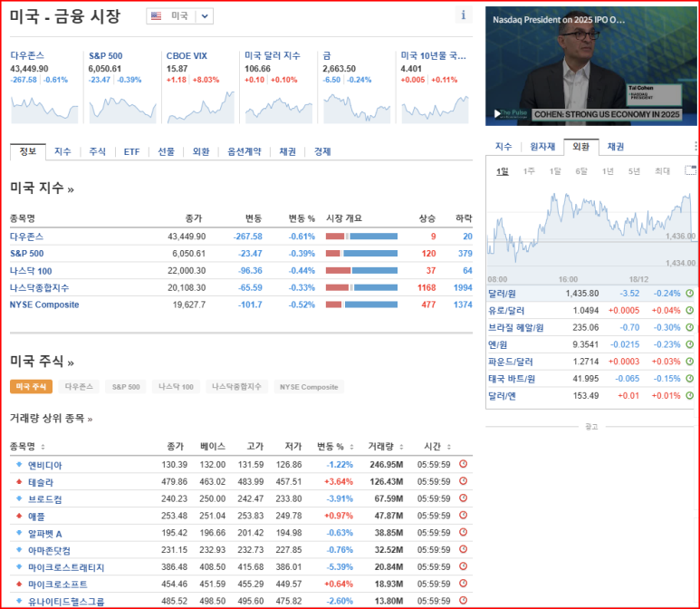The width and height of the screenshot is (700, 609).
Task: Click the clock icon in 테슬라 row
Action: click(463, 481)
